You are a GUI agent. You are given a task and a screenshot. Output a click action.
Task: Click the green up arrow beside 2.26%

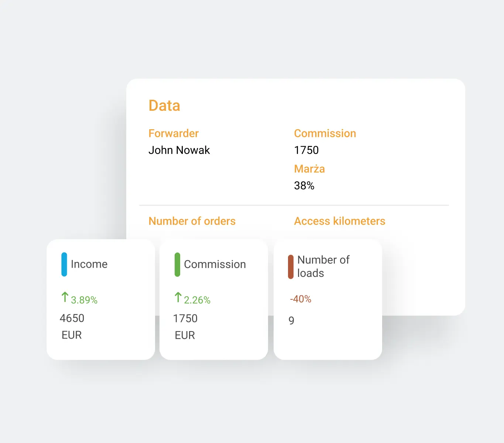[178, 297]
